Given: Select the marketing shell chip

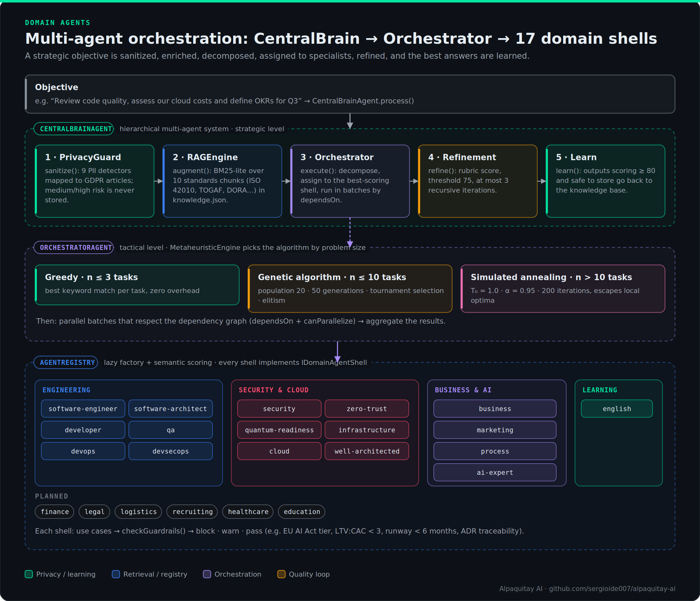Looking at the screenshot, I should click(495, 430).
